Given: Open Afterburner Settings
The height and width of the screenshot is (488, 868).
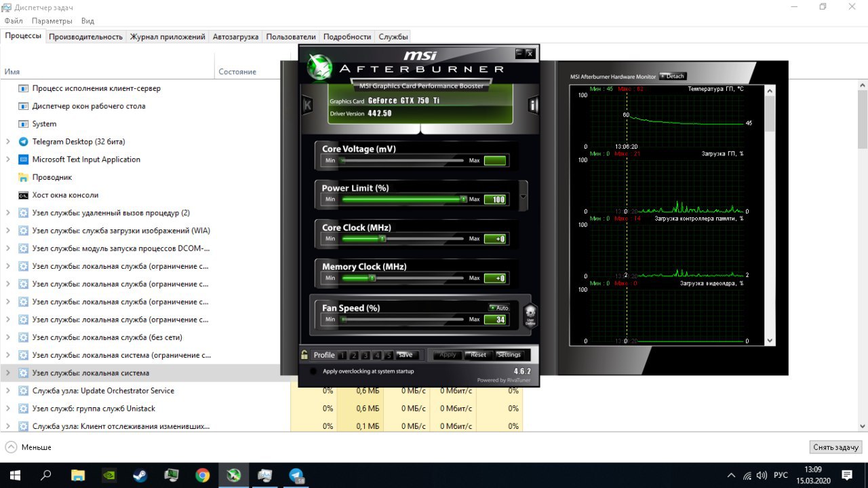Looking at the screenshot, I should (x=509, y=355).
